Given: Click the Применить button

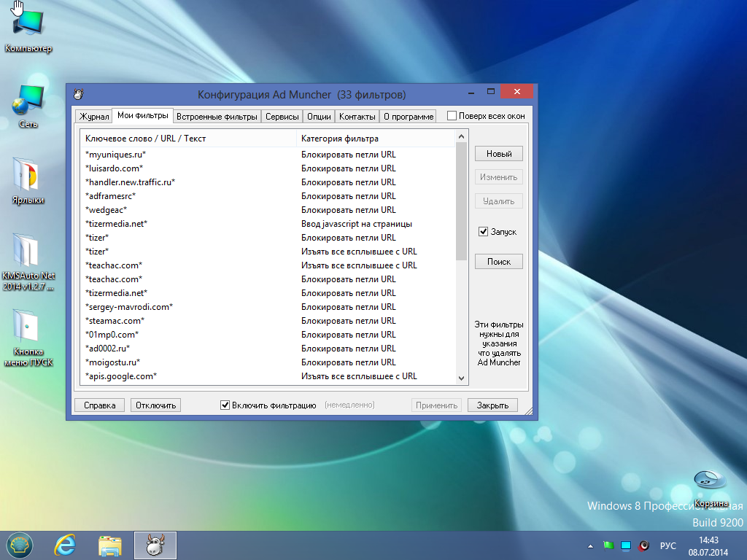Looking at the screenshot, I should pyautogui.click(x=436, y=405).
